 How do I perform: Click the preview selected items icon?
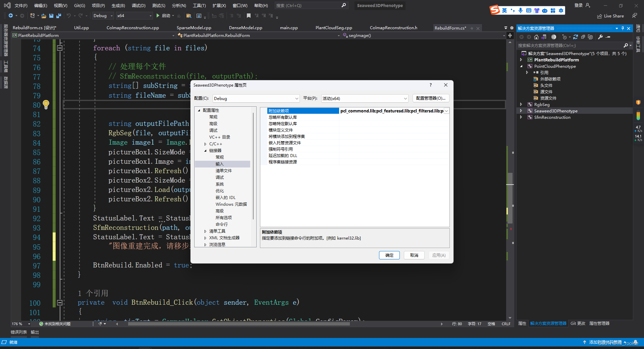[x=608, y=37]
